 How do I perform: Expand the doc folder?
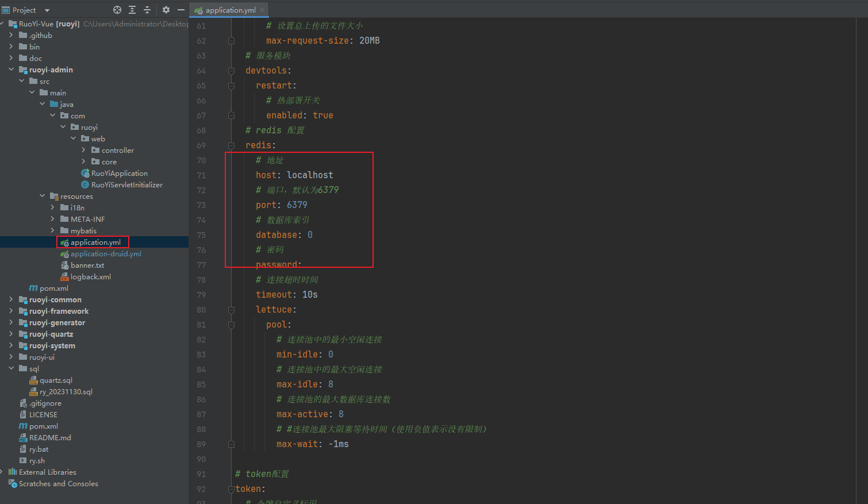click(11, 58)
